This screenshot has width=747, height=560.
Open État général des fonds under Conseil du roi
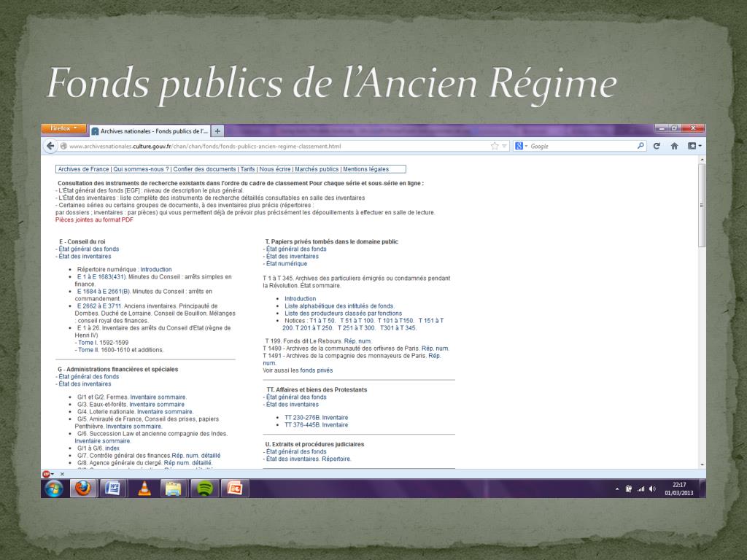point(88,249)
